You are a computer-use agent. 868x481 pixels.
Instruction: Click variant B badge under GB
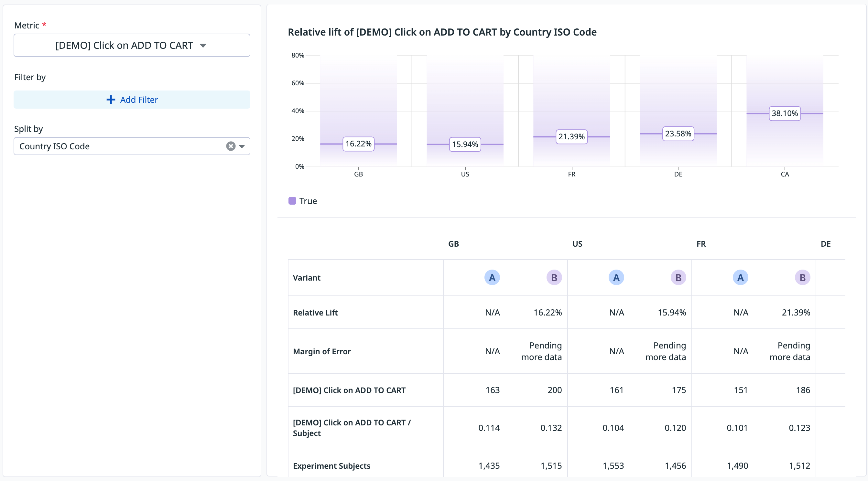click(554, 278)
